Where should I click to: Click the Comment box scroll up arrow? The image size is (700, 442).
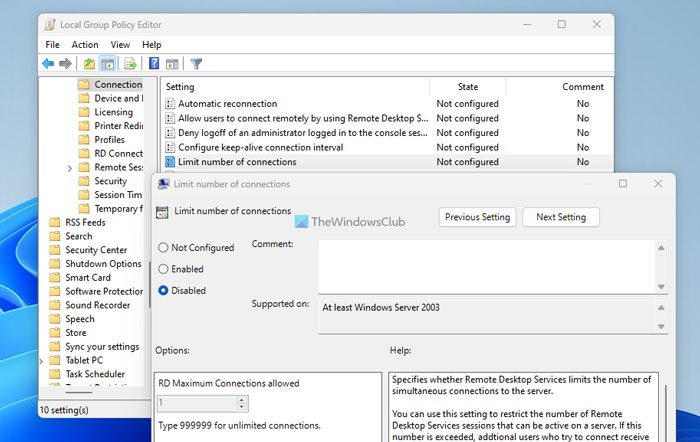point(661,247)
